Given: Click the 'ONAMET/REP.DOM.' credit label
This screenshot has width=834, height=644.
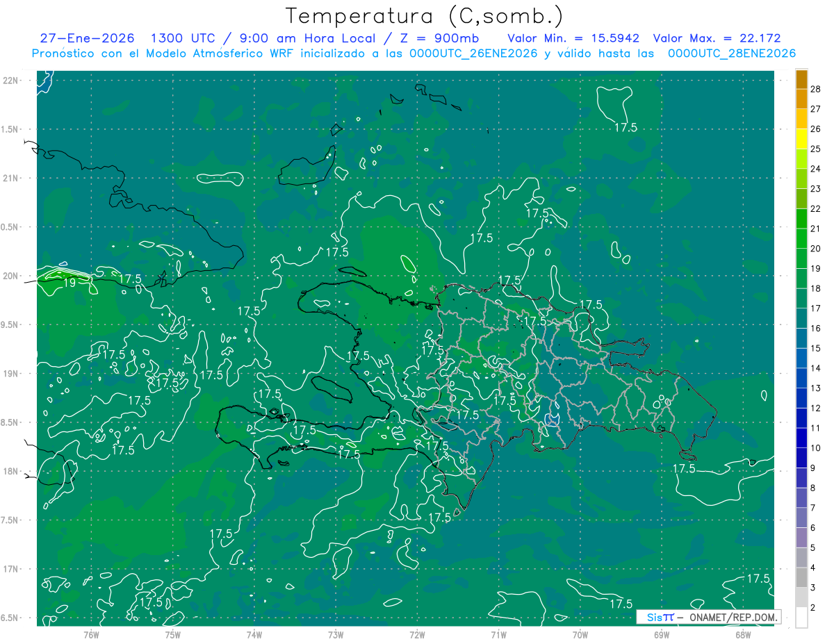Looking at the screenshot, I should point(734,617).
